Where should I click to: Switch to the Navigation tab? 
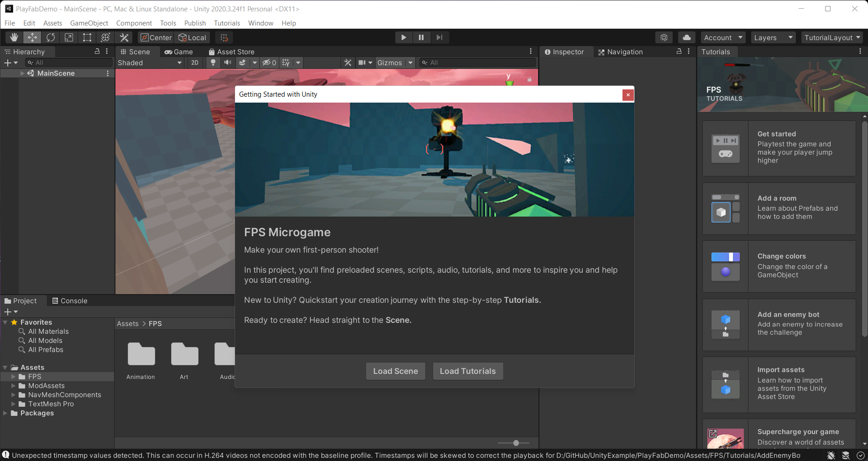[x=620, y=52]
